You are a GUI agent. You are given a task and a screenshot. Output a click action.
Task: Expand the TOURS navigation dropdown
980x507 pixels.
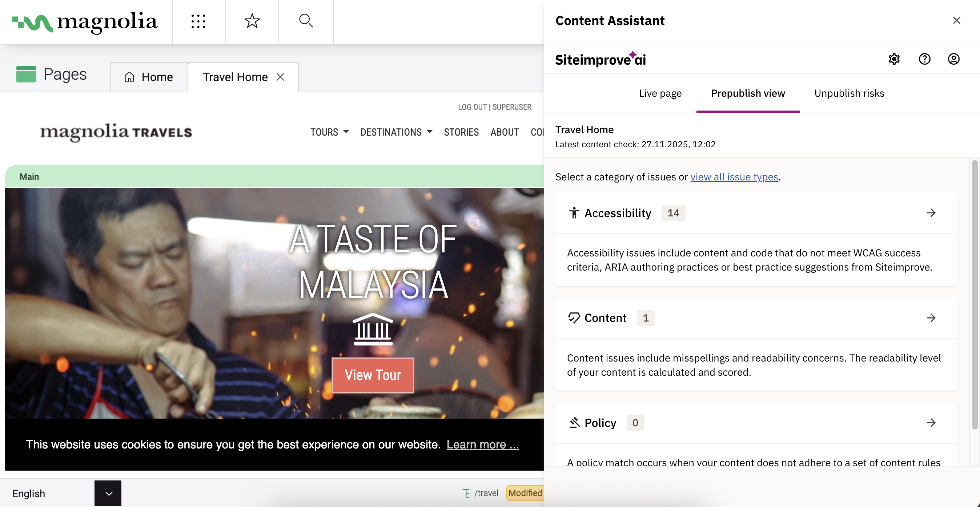coord(329,132)
